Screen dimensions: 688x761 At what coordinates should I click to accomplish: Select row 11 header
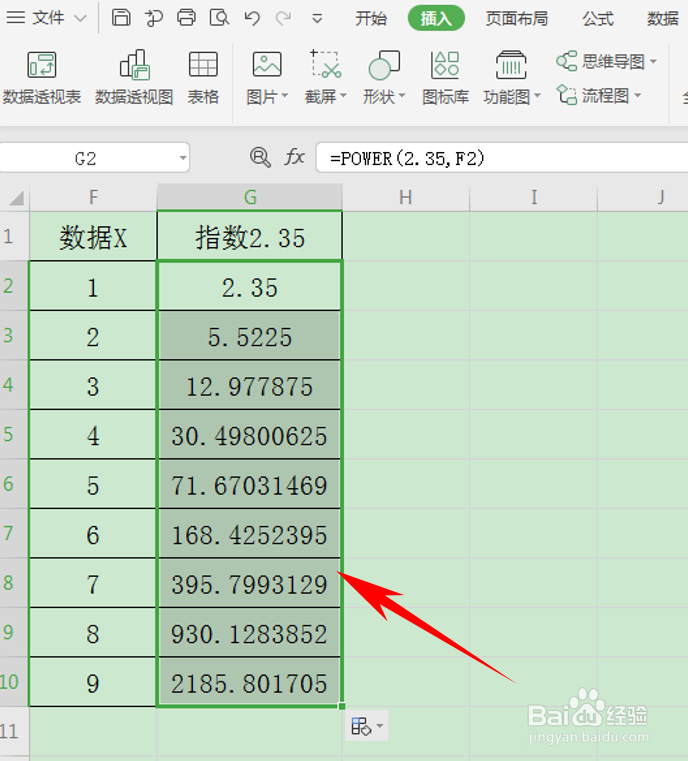14,731
